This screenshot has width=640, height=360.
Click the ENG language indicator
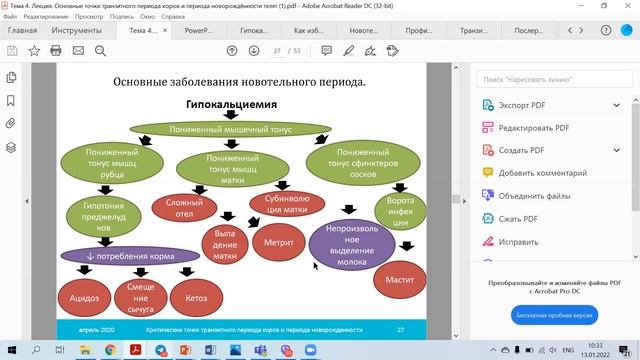pyautogui.click(x=568, y=350)
